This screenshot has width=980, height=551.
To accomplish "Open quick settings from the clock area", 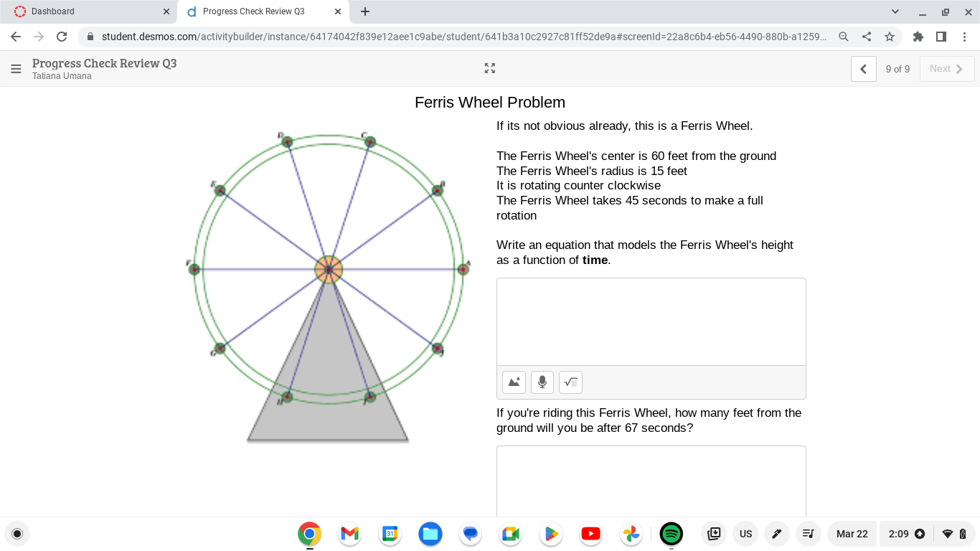I will 927,534.
